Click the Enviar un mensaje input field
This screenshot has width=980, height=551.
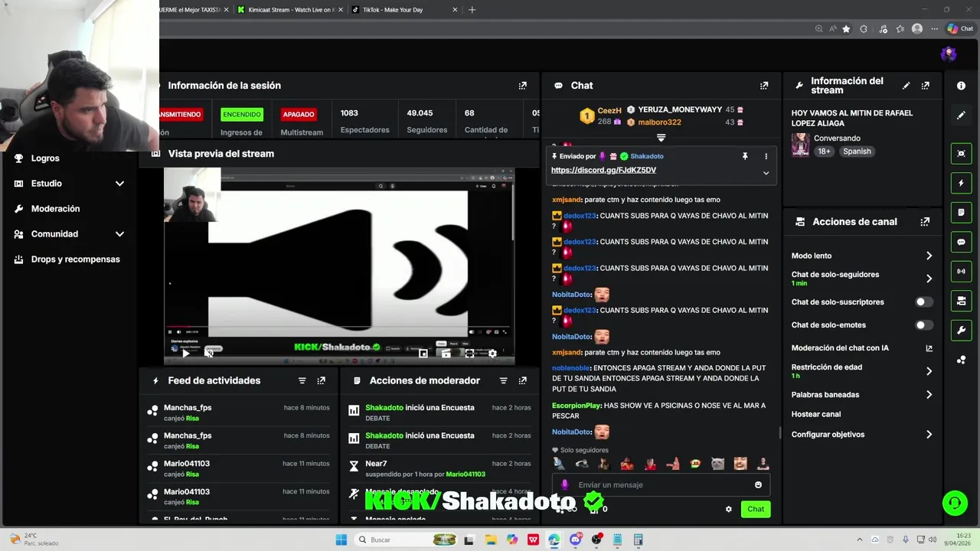point(661,484)
